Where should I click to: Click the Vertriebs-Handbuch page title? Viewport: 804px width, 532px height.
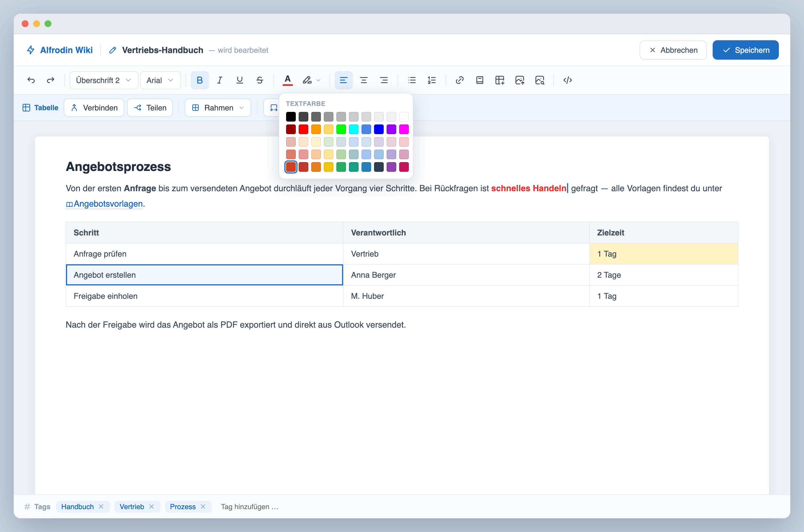[162, 50]
